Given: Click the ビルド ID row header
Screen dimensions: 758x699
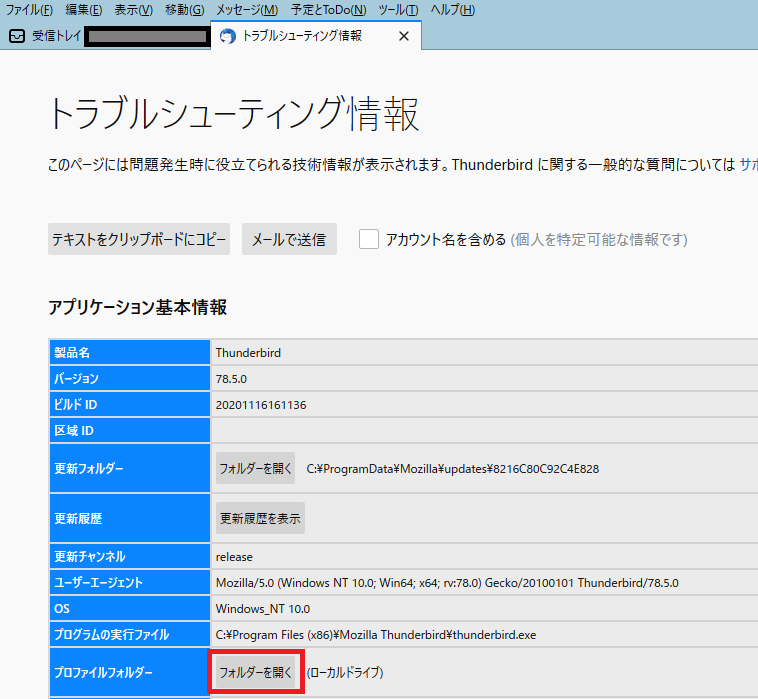Looking at the screenshot, I should pyautogui.click(x=130, y=405).
